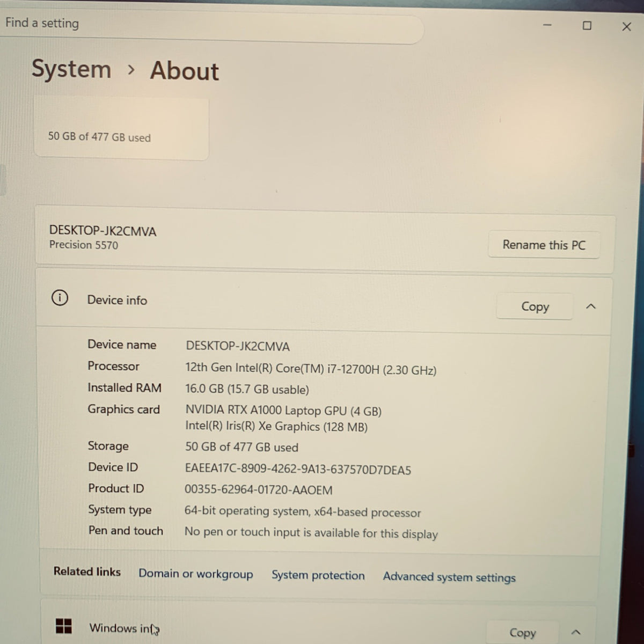This screenshot has height=644, width=644.
Task: Click the Device info circle icon
Action: click(60, 297)
